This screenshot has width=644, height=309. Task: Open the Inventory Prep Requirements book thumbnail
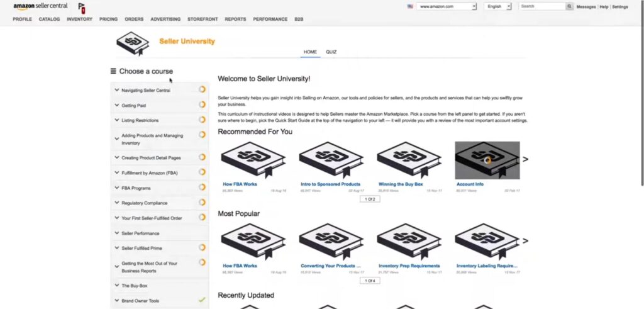point(409,242)
